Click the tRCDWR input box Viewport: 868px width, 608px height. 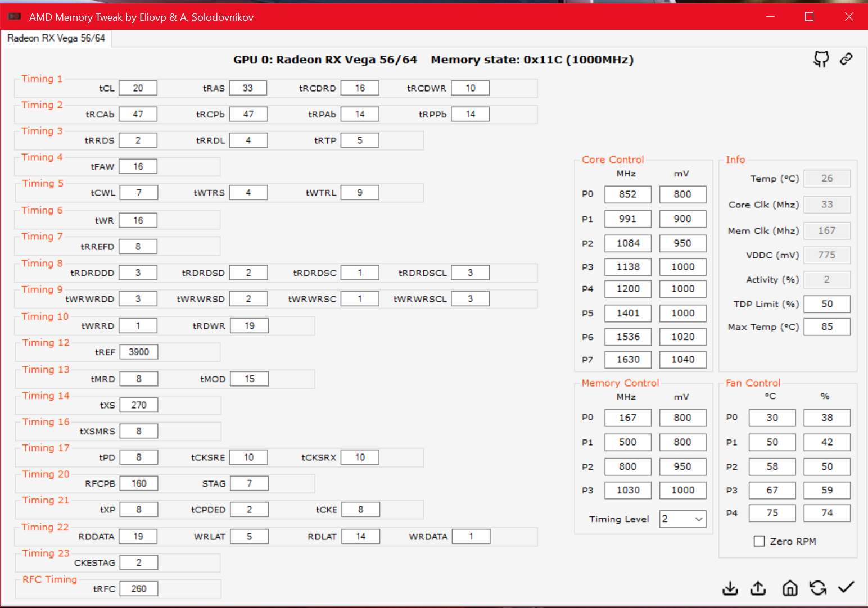click(x=471, y=88)
